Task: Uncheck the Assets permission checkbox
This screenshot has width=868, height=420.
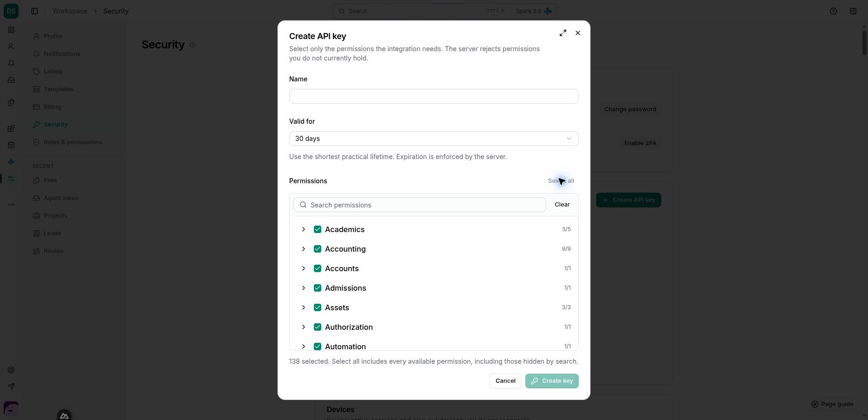Action: click(x=318, y=307)
